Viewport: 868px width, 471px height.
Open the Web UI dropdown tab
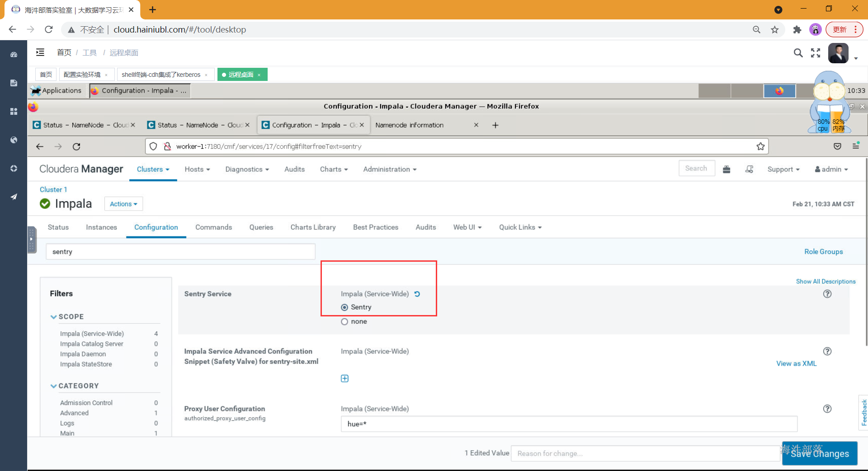(x=467, y=227)
